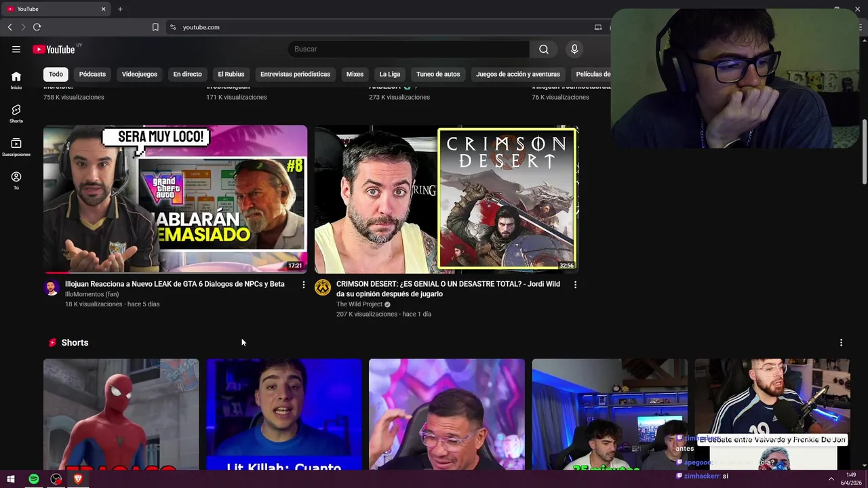
Task: Open Shorts shelf three-dot menu
Action: click(841, 343)
